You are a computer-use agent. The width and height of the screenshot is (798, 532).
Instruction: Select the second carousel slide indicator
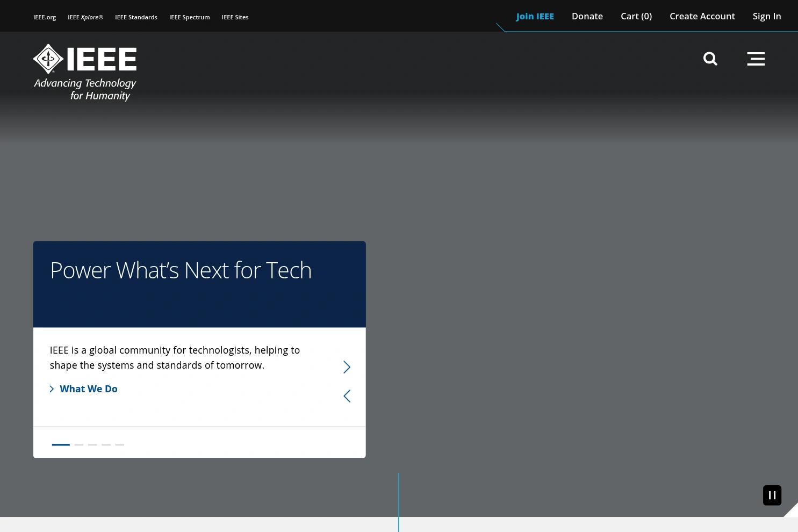click(x=78, y=444)
